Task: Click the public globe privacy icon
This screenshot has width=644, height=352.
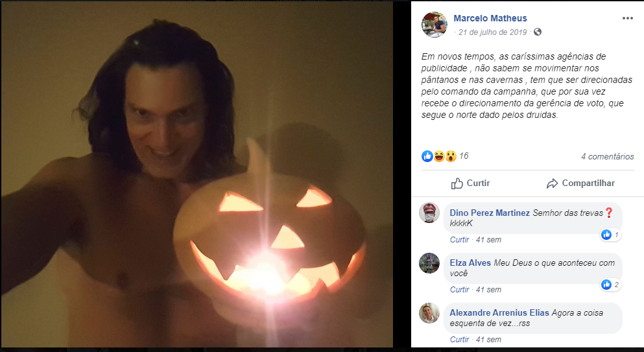Action: point(537,32)
